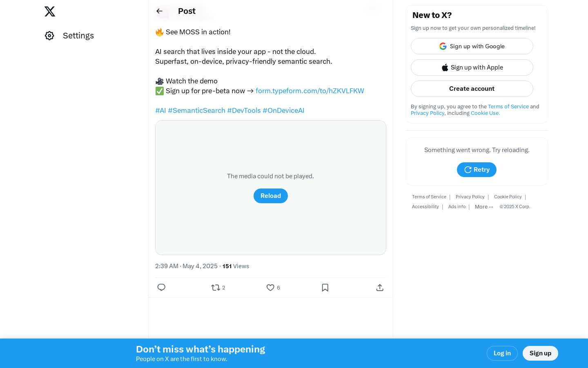588x368 pixels.
Task: Like the post with the heart icon
Action: [270, 287]
